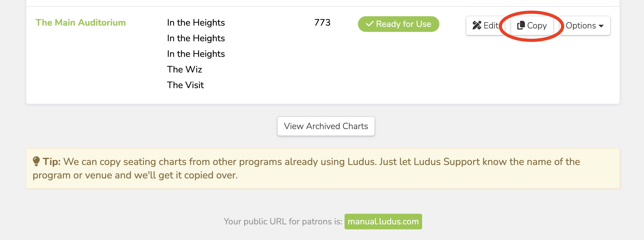Screen dimensions: 644x240
Task: Click the lightbulb Tip icon
Action: coord(36,162)
